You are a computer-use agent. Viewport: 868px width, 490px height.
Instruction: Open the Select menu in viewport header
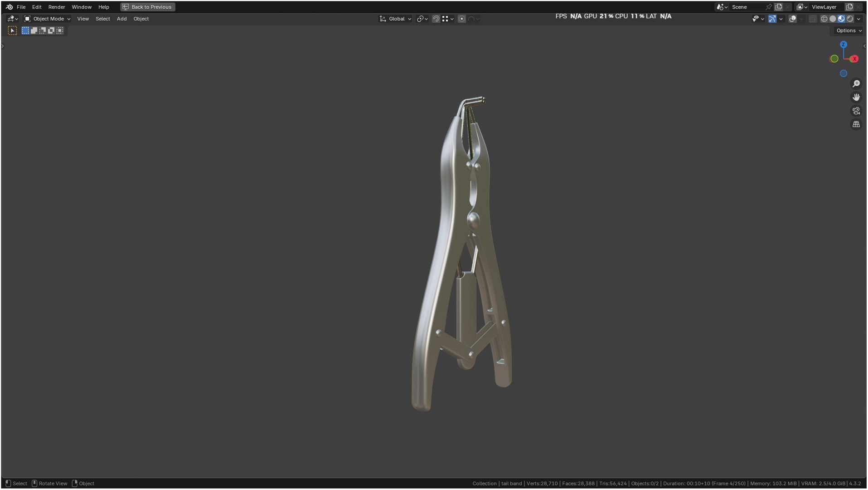tap(102, 19)
